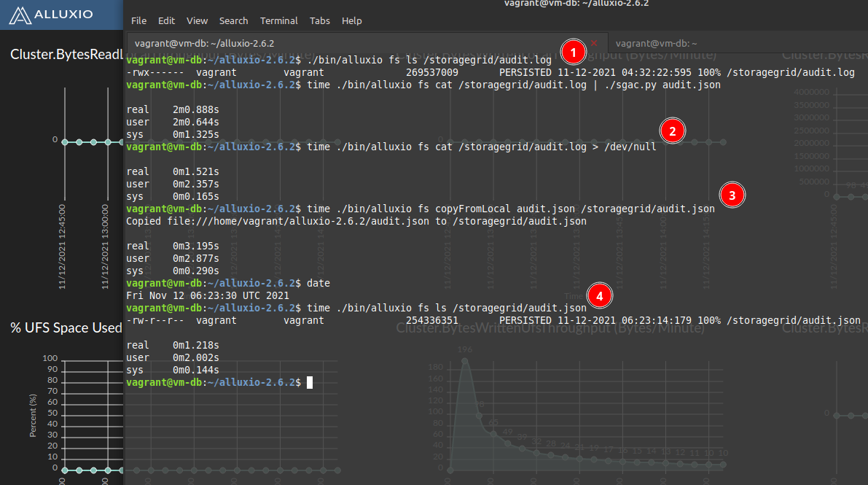Click the 'user 0m2.877s' timing line
The image size is (868, 485).
pyautogui.click(x=173, y=258)
